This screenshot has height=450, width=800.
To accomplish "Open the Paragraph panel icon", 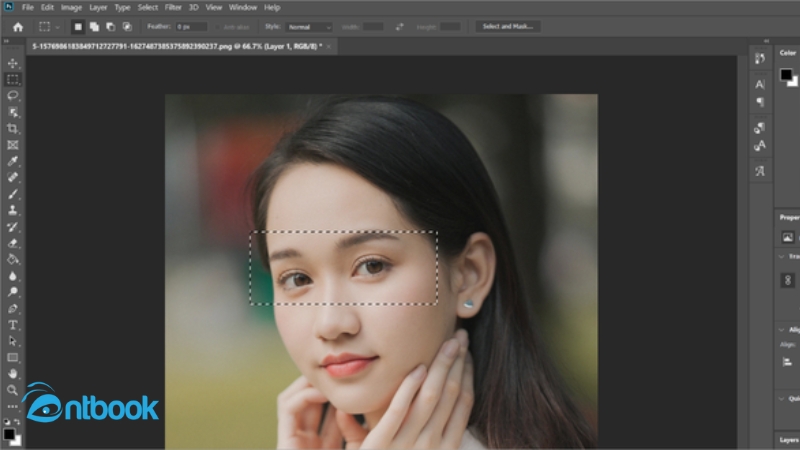I will 760,102.
